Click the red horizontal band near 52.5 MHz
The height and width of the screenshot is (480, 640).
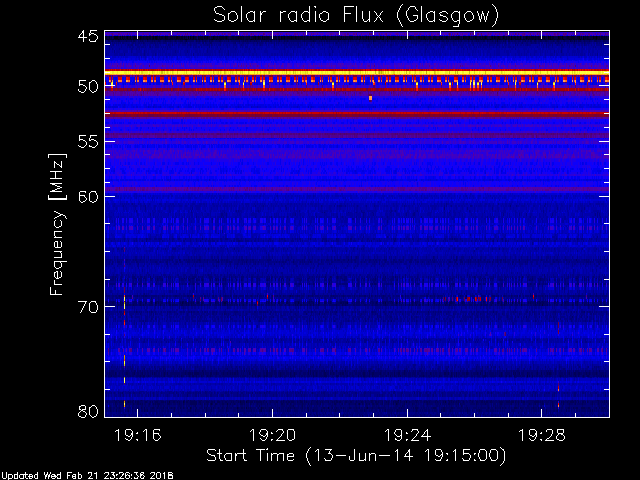[357, 114]
